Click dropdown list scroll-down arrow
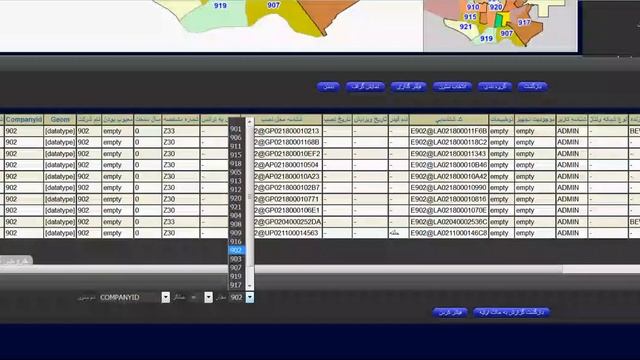This screenshot has width=640, height=360. tap(250, 286)
